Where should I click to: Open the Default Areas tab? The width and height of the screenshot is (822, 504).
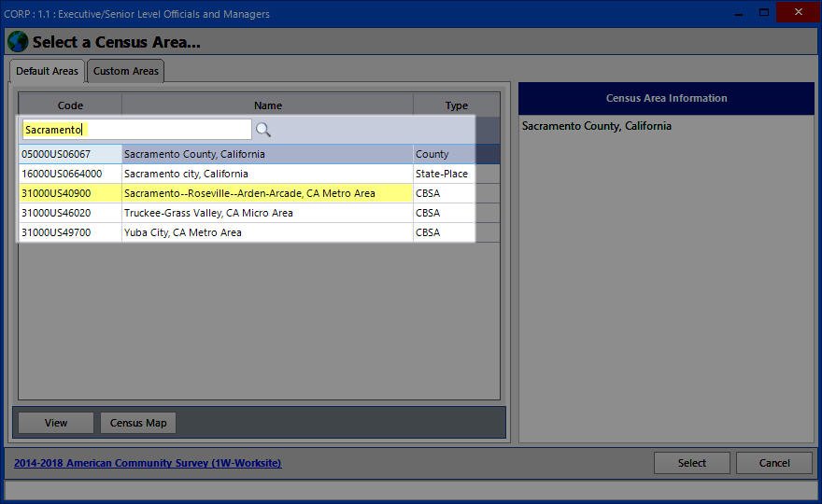point(47,71)
